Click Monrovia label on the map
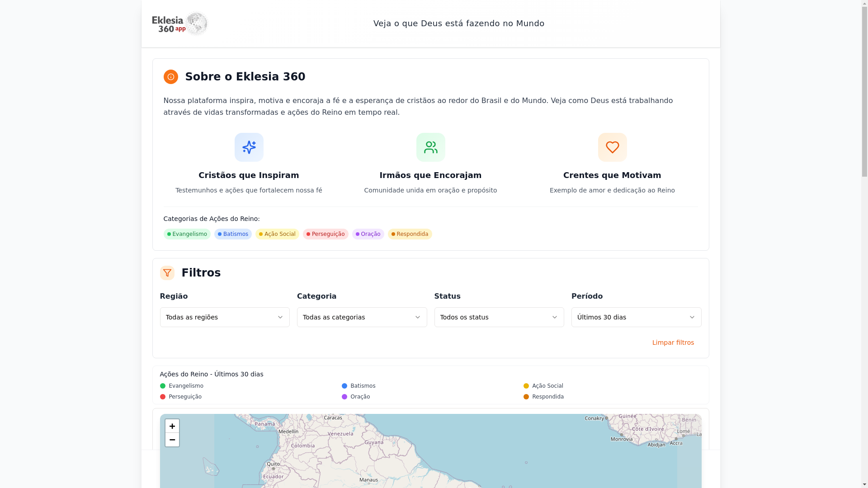The height and width of the screenshot is (488, 868). (622, 439)
